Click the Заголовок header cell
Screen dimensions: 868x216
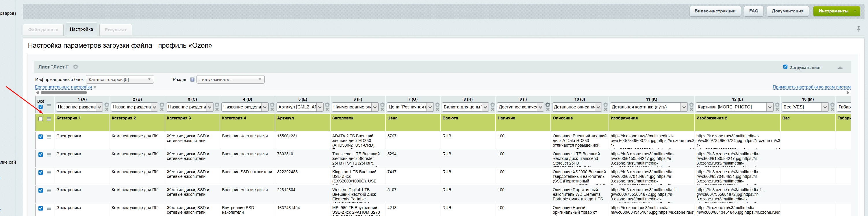[x=358, y=122]
